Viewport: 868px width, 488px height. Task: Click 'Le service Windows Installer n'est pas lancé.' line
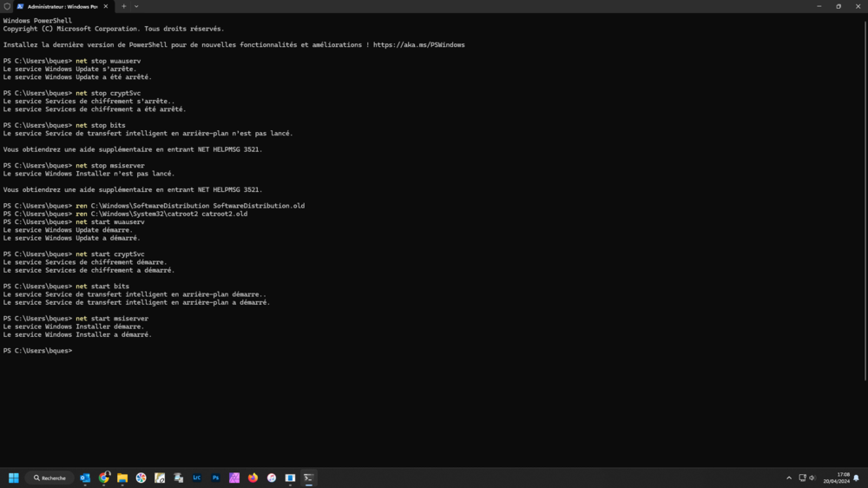click(89, 174)
